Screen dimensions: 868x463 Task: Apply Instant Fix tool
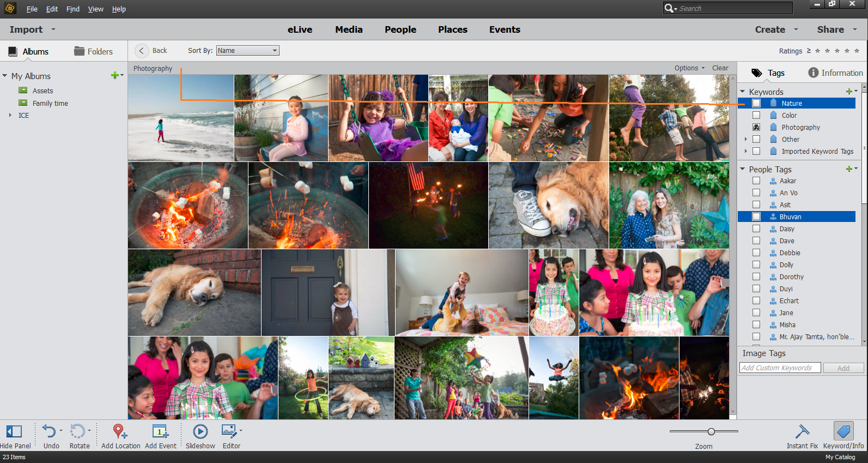point(802,431)
